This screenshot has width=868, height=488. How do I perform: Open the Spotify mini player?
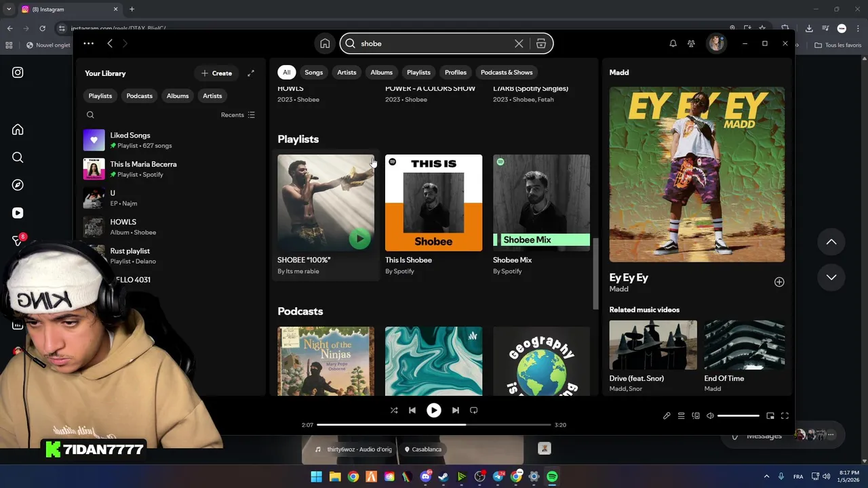point(770,415)
